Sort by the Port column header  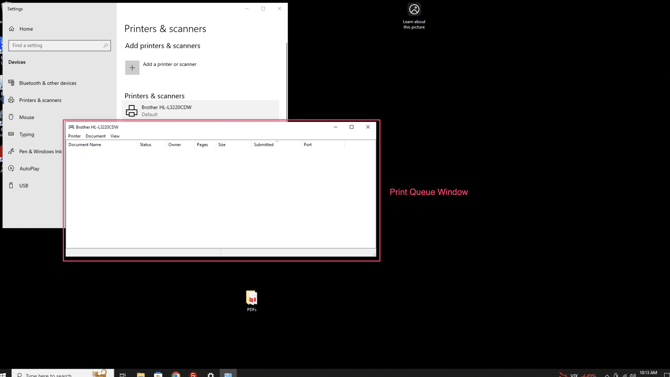pyautogui.click(x=323, y=145)
